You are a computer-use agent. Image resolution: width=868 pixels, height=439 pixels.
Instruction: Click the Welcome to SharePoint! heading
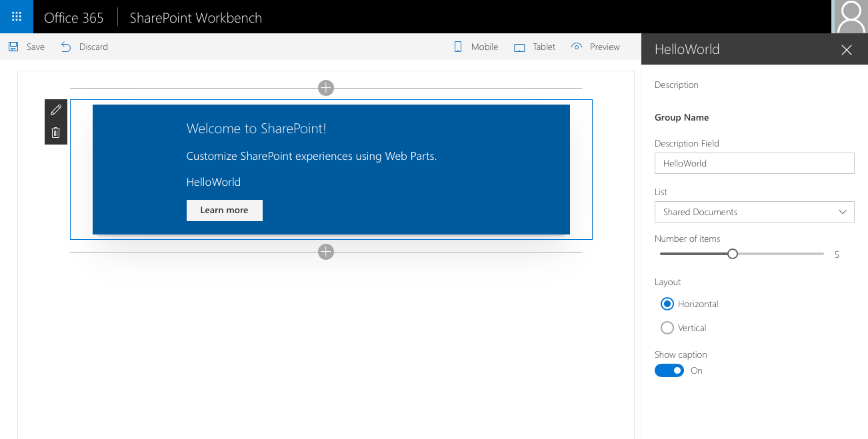257,129
